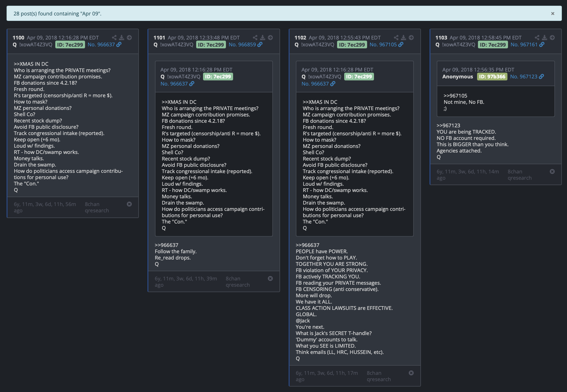Open link No. 966859 in post 1101
The width and height of the screenshot is (567, 392).
tap(245, 45)
